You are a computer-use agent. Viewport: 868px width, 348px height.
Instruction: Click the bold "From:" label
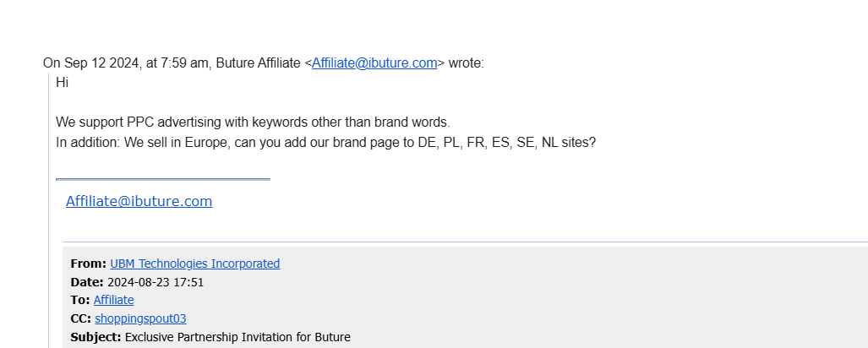89,264
